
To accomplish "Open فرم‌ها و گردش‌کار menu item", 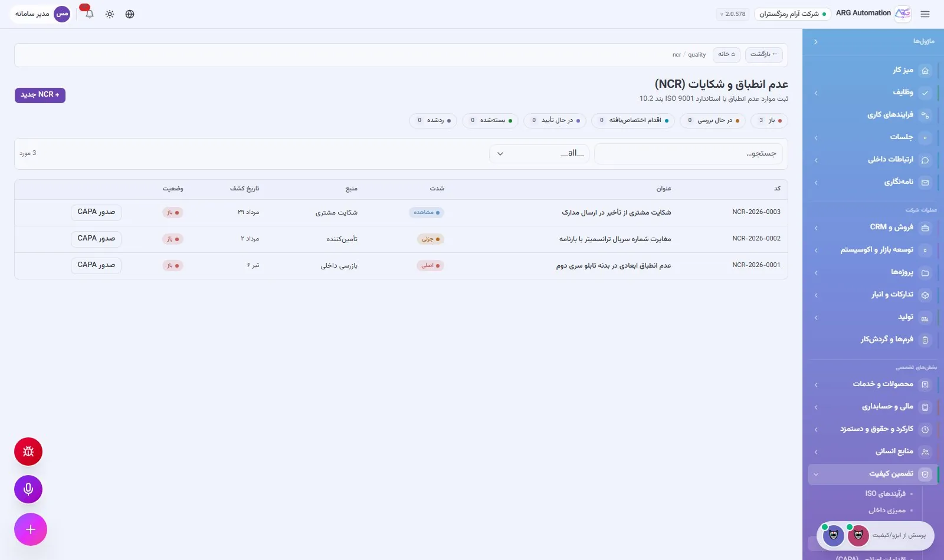I will (x=872, y=340).
